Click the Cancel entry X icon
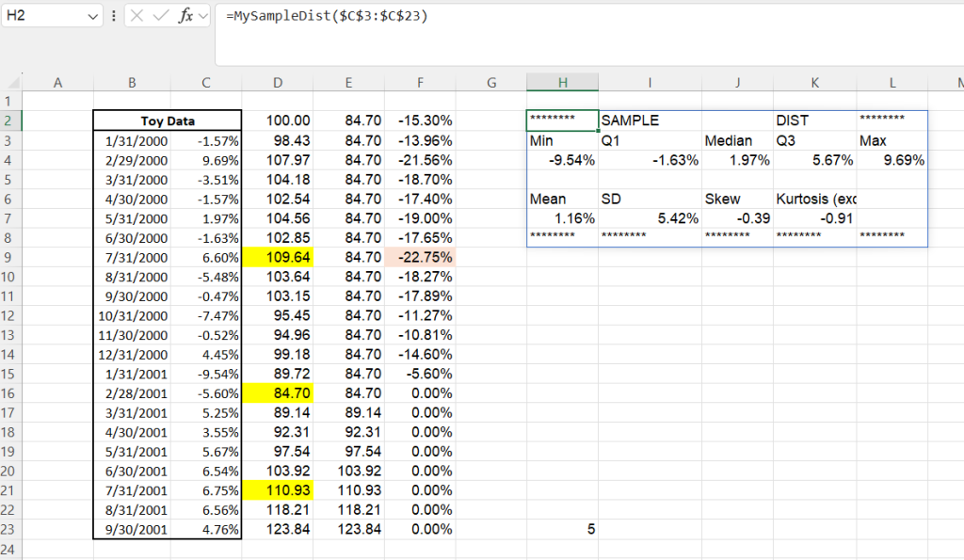Screen dimensions: 964x560 click(137, 16)
